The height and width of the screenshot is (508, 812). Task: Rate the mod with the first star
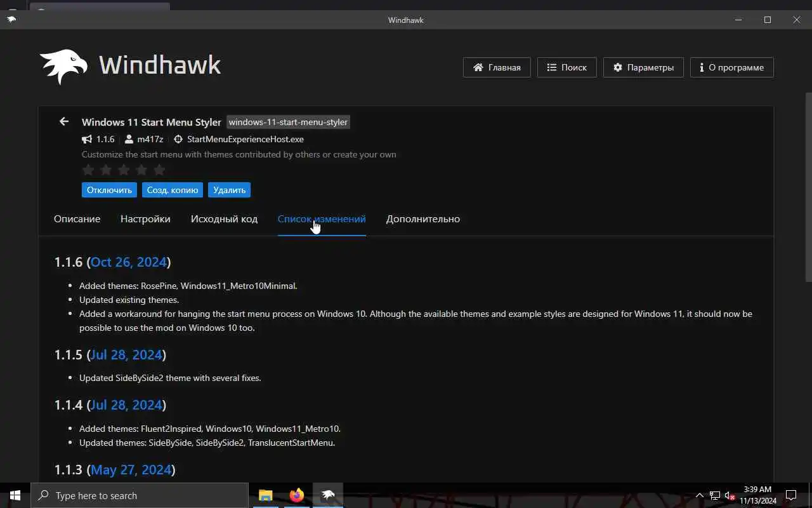click(88, 170)
